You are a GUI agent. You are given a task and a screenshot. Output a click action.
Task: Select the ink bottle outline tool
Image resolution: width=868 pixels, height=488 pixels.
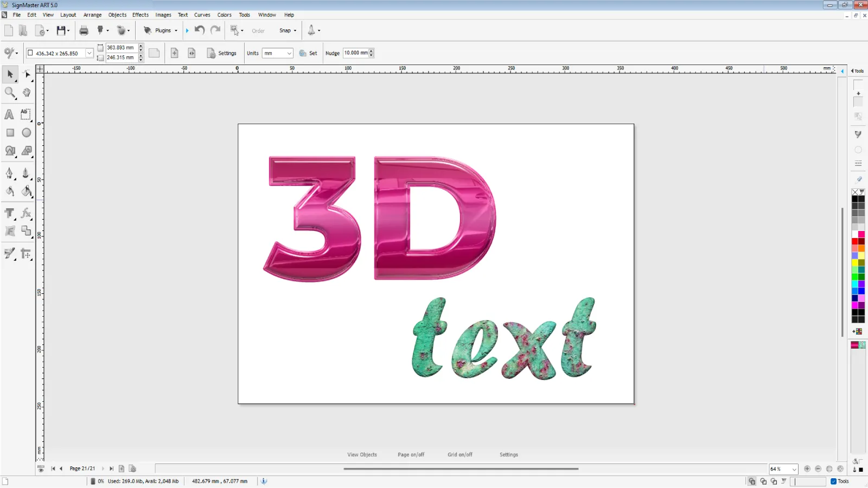pyautogui.click(x=25, y=174)
